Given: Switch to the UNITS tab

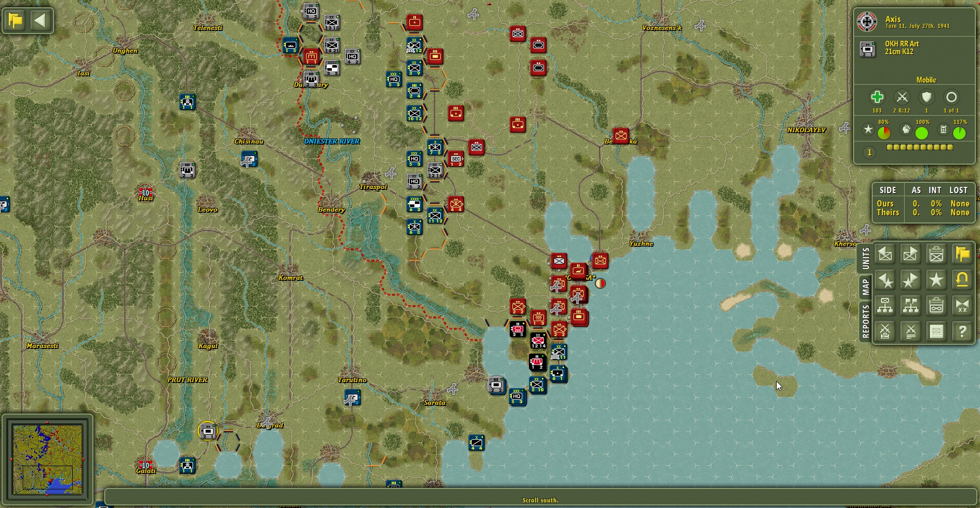Looking at the screenshot, I should (x=865, y=258).
